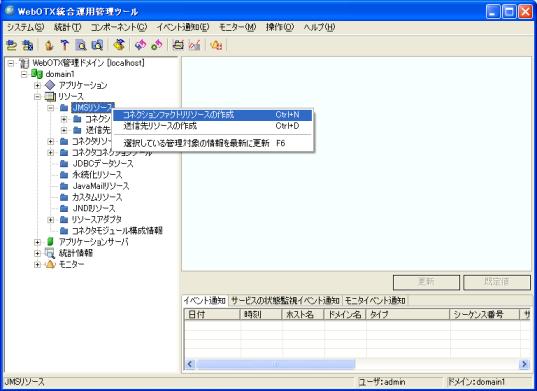This screenshot has height=391, width=537.
Task: Click the event table scroll-right arrow
Action: point(524,364)
